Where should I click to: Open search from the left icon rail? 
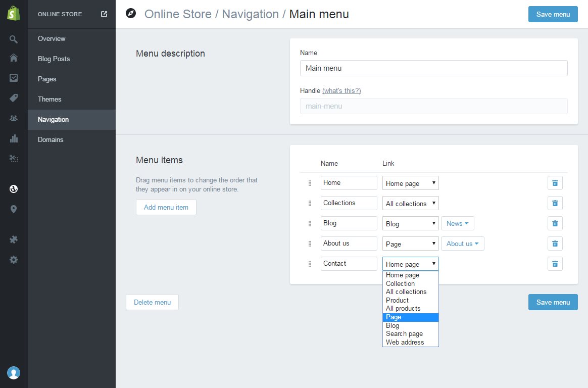[x=14, y=39]
